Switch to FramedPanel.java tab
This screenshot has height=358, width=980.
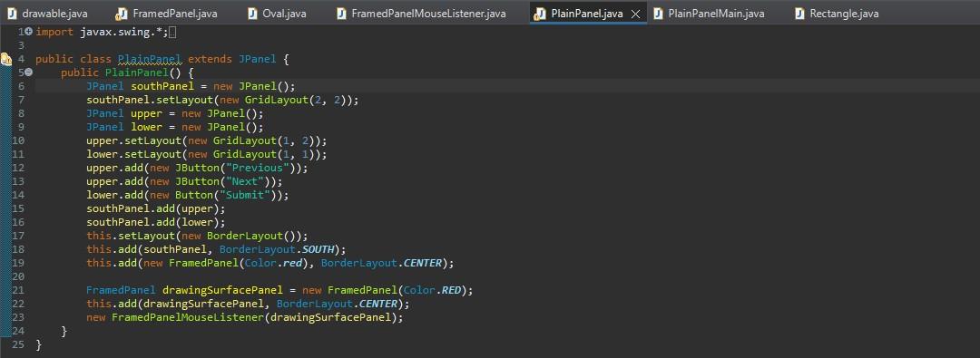(x=168, y=13)
